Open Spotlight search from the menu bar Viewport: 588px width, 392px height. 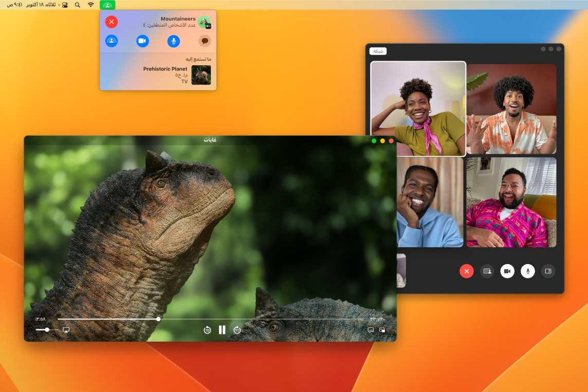tap(77, 5)
